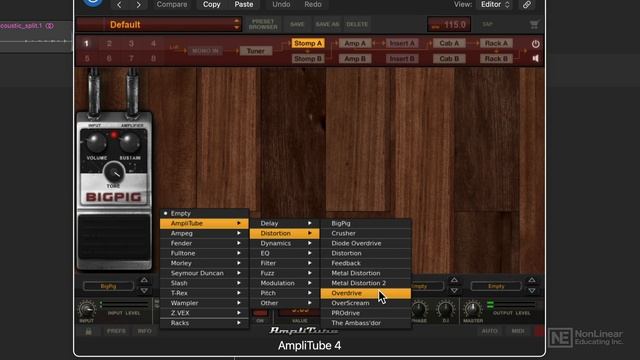Screen dimensions: 640x360
Task: Click the Save preset button
Action: [x=297, y=24]
